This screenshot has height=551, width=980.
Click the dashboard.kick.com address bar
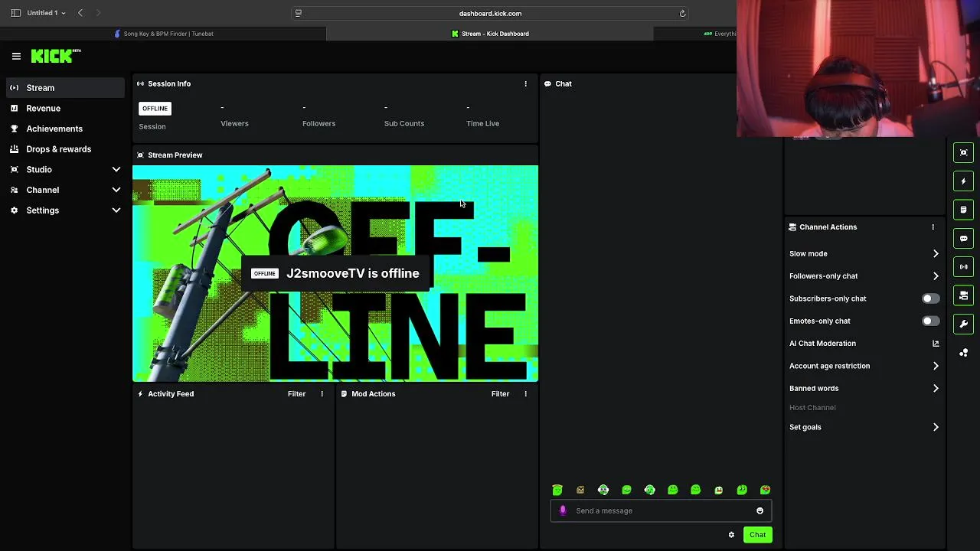pos(490,13)
